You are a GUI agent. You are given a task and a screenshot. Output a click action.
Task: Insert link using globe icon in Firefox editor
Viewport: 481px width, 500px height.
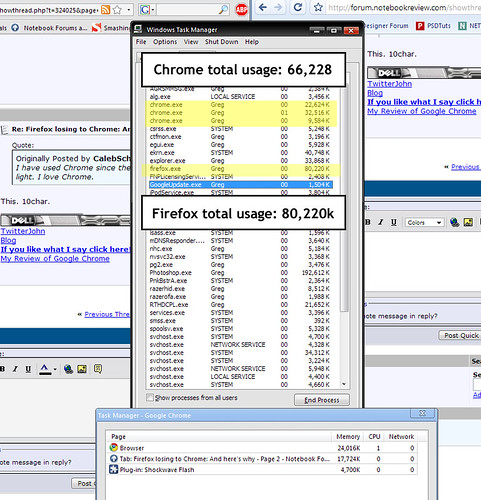[x=68, y=369]
